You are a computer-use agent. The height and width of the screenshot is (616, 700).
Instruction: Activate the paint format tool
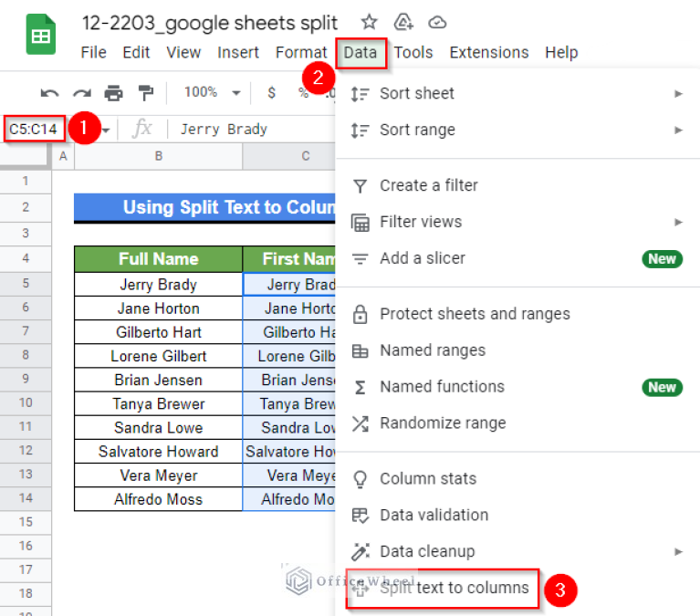[x=145, y=93]
